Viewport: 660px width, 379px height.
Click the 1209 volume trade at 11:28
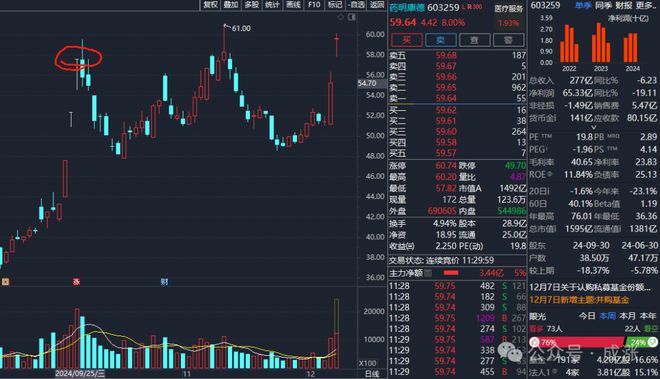tap(485, 318)
